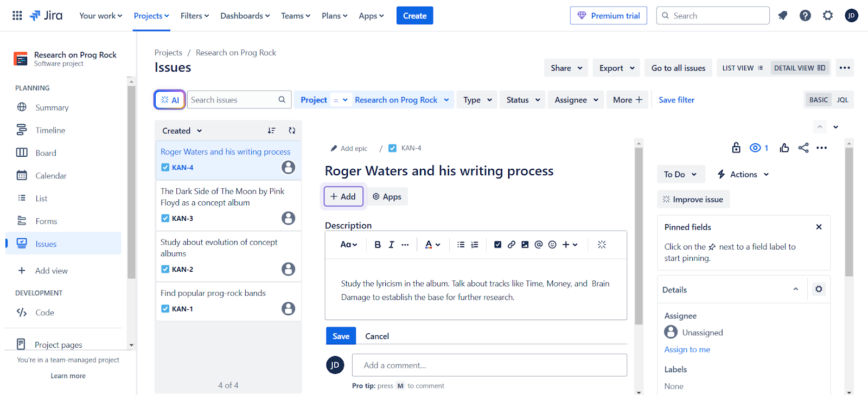Open the Actions dropdown
The image size is (868, 395).
point(743,174)
